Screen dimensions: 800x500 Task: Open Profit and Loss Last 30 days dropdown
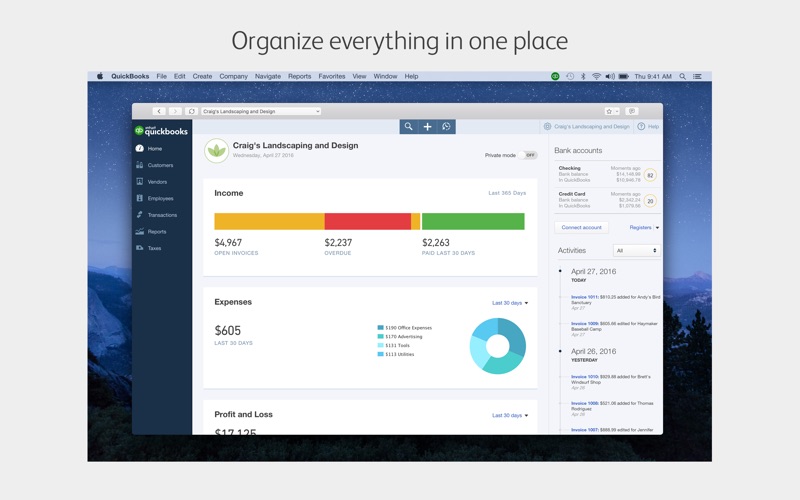510,415
